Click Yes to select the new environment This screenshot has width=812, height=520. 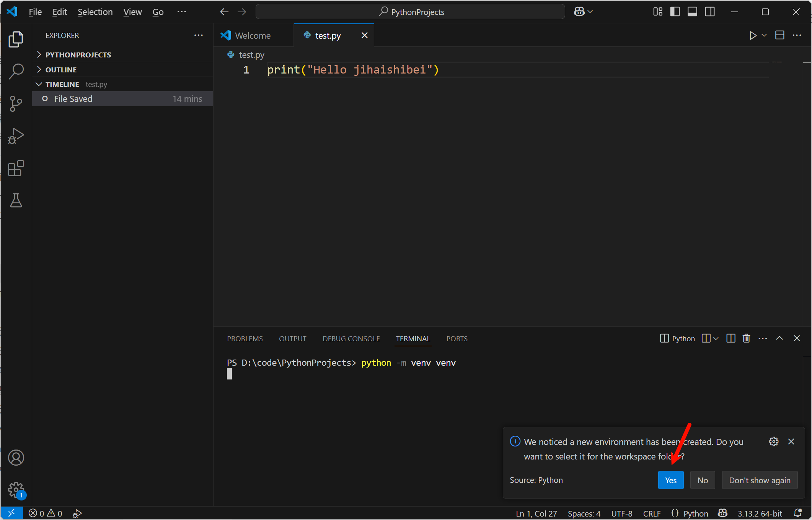(x=670, y=480)
